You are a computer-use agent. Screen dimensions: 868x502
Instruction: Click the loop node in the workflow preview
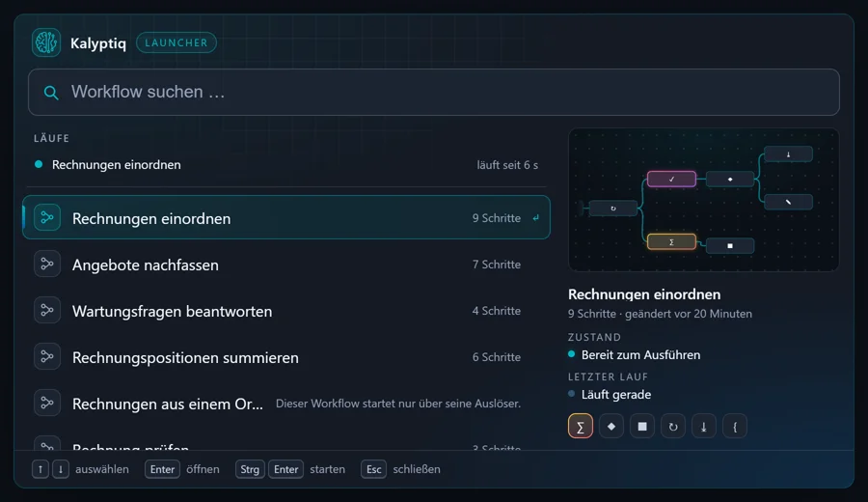tap(612, 209)
